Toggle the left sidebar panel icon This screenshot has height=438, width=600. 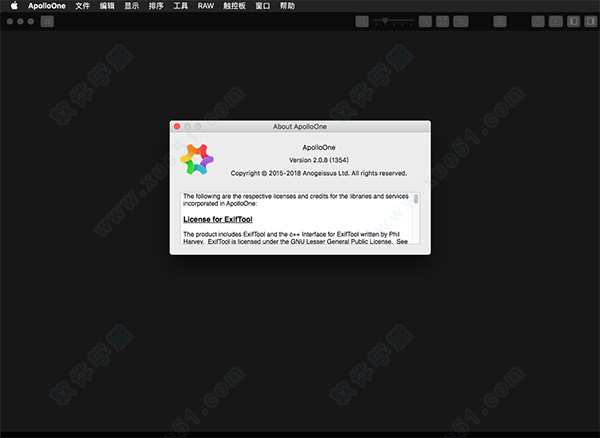click(574, 21)
